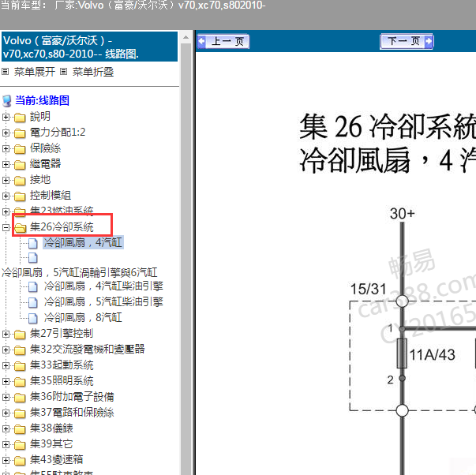Click the 菜单折叠 list icon
The height and width of the screenshot is (475, 476).
pos(63,72)
